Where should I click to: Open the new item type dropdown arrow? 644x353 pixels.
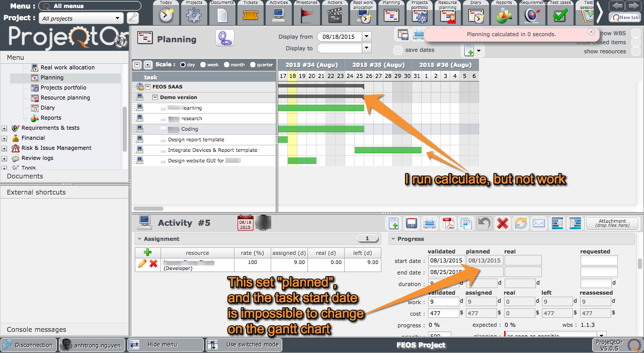click(479, 51)
